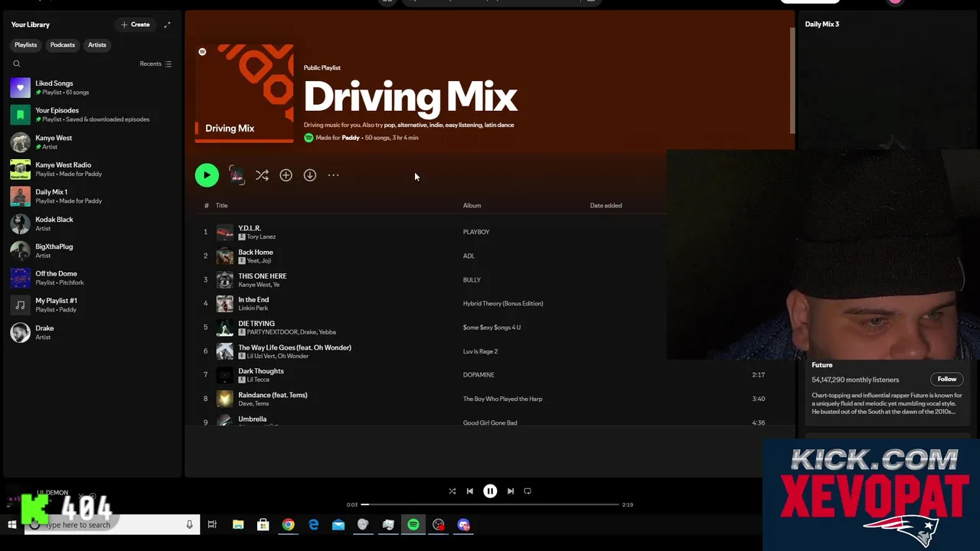The width and height of the screenshot is (980, 551).
Task: Open $ome $exy $ongs 4 U album
Action: coord(492,327)
